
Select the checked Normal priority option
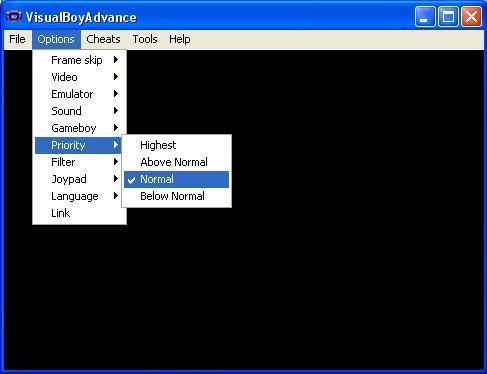click(176, 179)
